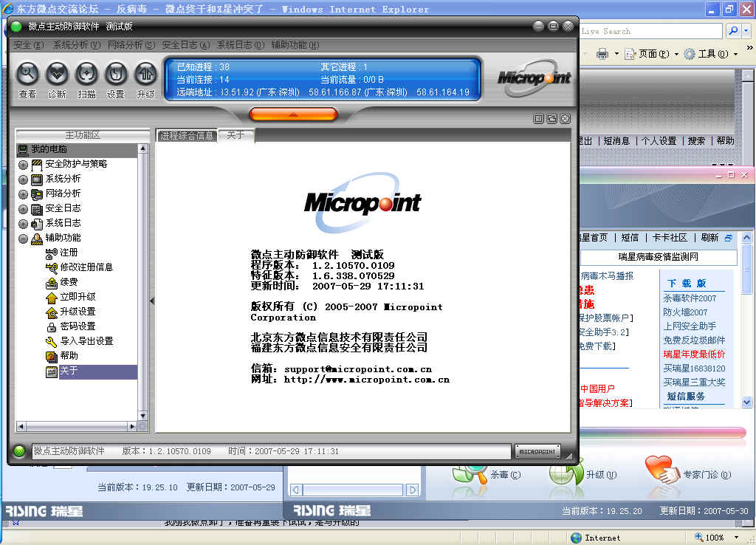Switch to the 进程综合信息 tab
Screen dimensions: 756x545
click(x=187, y=136)
